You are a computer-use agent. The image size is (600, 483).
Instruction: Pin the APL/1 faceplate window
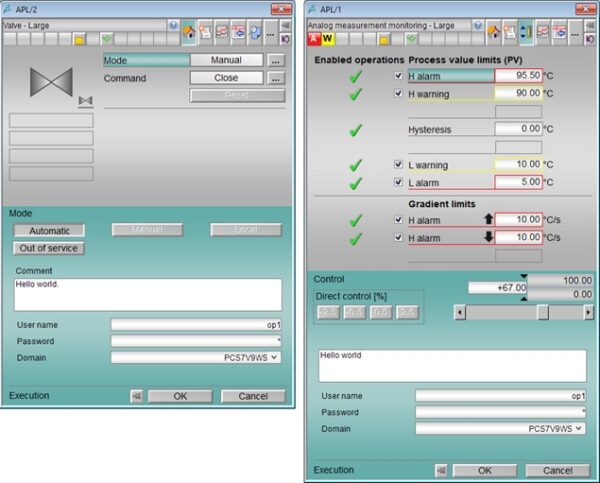click(x=590, y=26)
